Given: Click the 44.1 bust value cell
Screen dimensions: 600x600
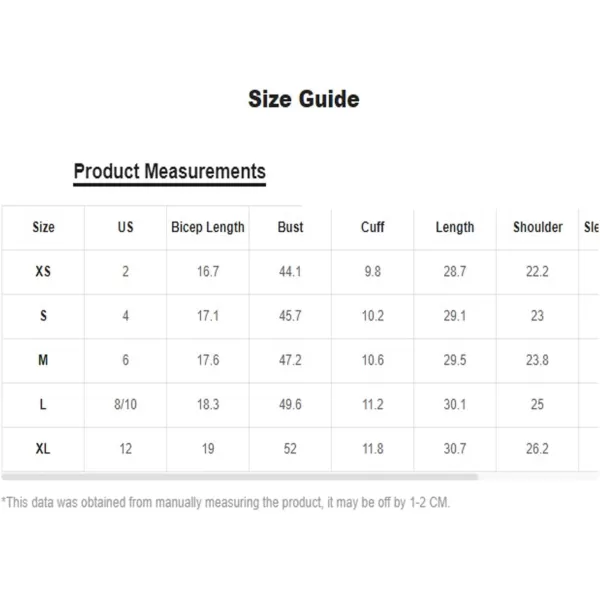Looking at the screenshot, I should click(x=290, y=272).
